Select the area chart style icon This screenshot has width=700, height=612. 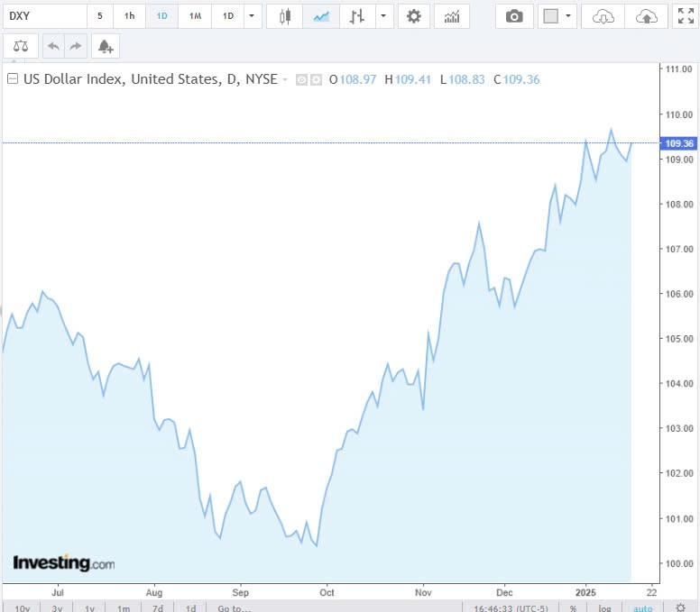point(320,16)
